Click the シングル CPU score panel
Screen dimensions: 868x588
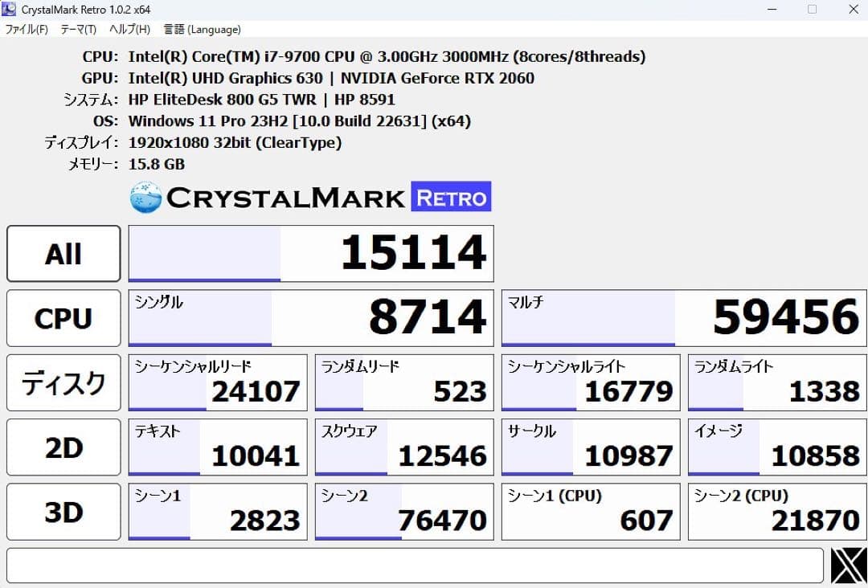pyautogui.click(x=310, y=318)
